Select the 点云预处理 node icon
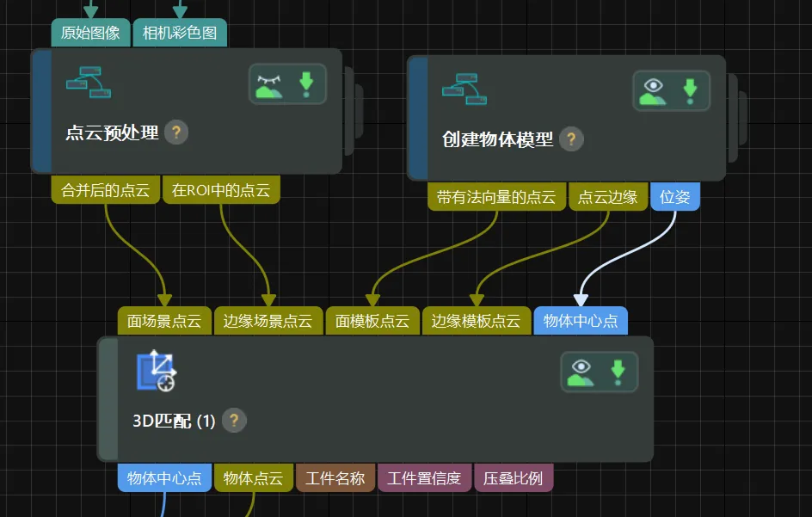Image resolution: width=812 pixels, height=517 pixels. 90,82
